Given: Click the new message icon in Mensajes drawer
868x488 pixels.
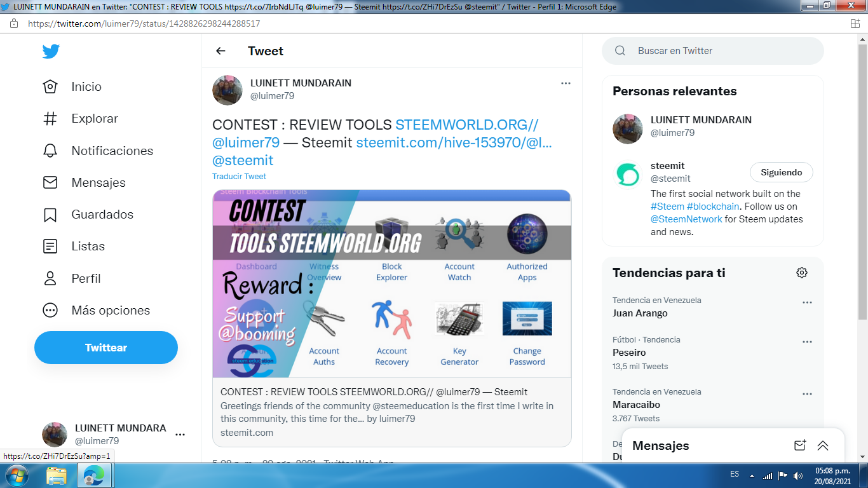Looking at the screenshot, I should pyautogui.click(x=800, y=445).
